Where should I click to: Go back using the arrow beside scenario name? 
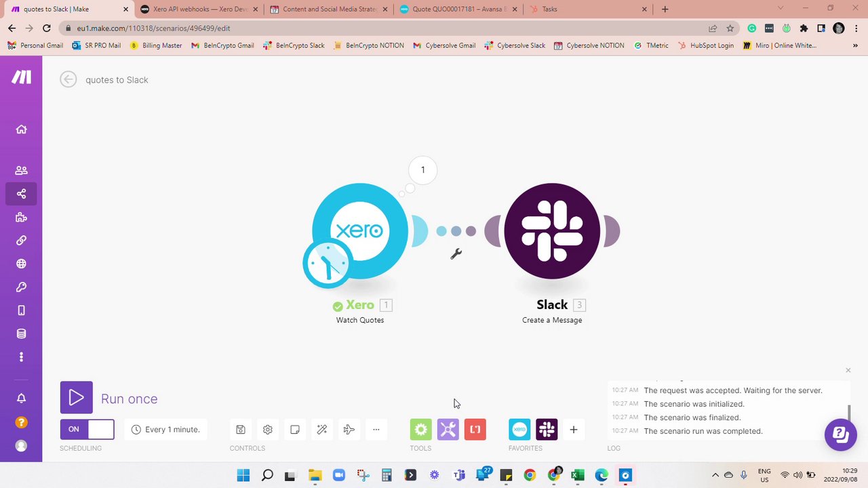coord(68,79)
